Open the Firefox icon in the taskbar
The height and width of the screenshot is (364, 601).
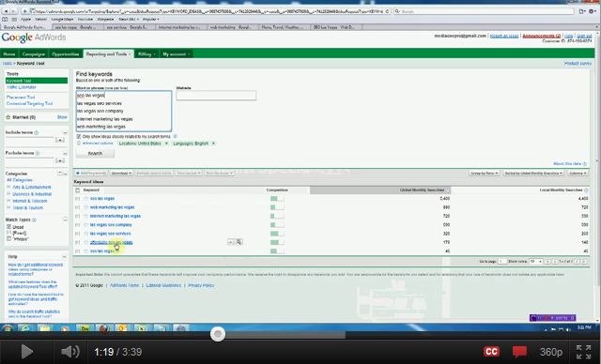click(103, 328)
